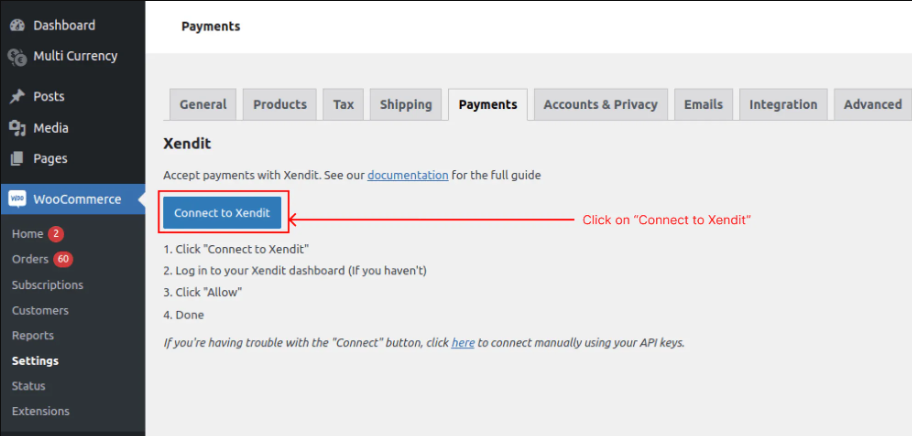
Task: Open WooCommerce Settings submenu item
Action: pyautogui.click(x=35, y=361)
